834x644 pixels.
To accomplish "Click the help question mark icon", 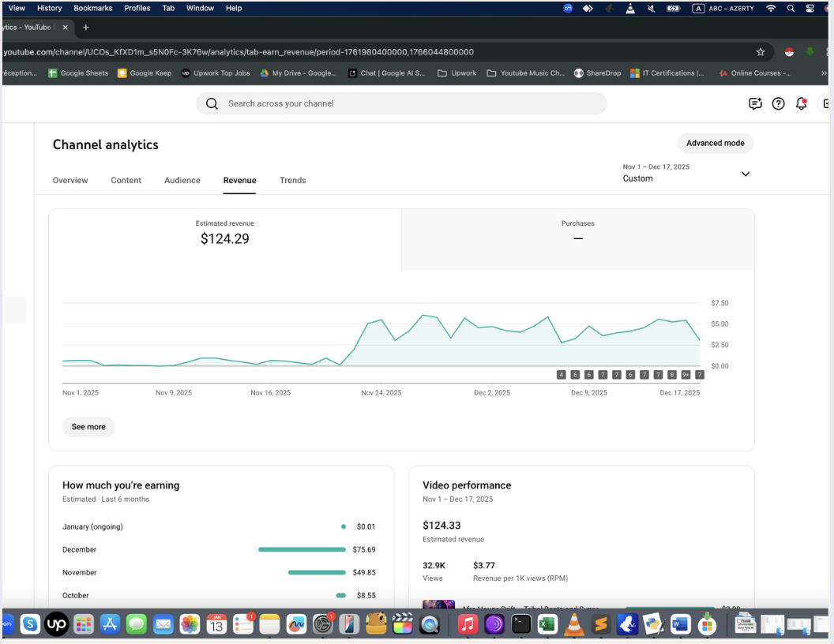I will pos(778,103).
